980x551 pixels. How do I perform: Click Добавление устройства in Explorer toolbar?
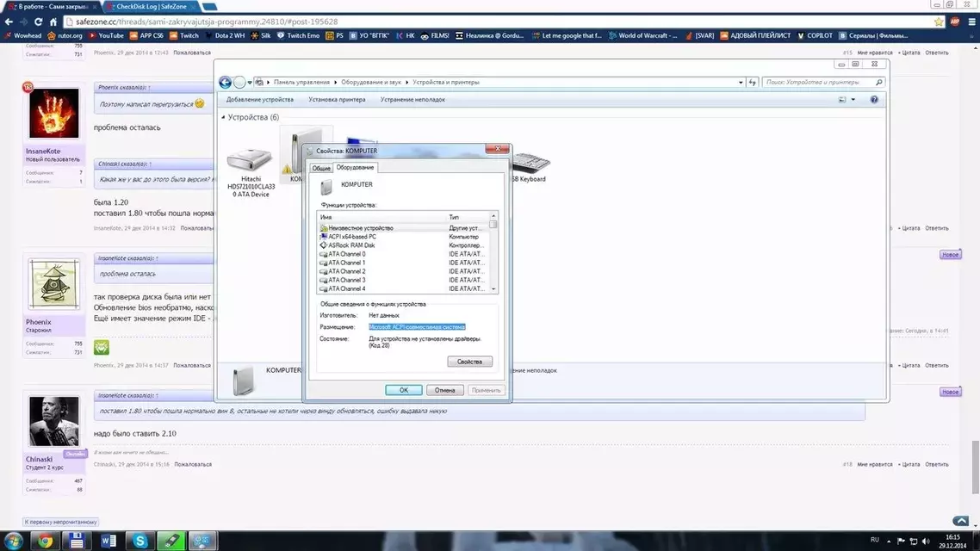pos(260,100)
